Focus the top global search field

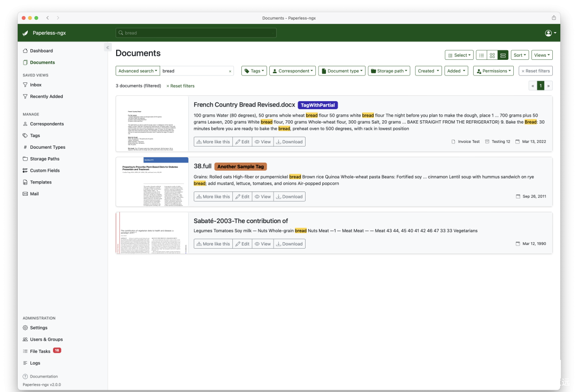tap(196, 33)
